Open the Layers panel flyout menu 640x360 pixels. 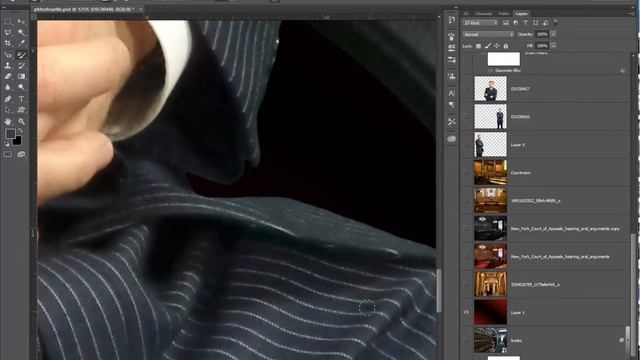pos(631,13)
